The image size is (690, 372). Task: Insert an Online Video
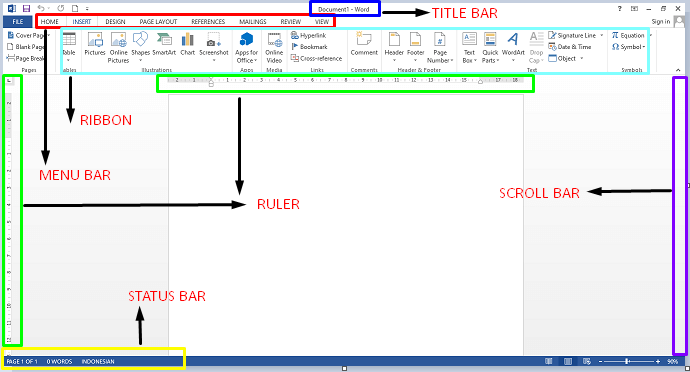coord(274,48)
